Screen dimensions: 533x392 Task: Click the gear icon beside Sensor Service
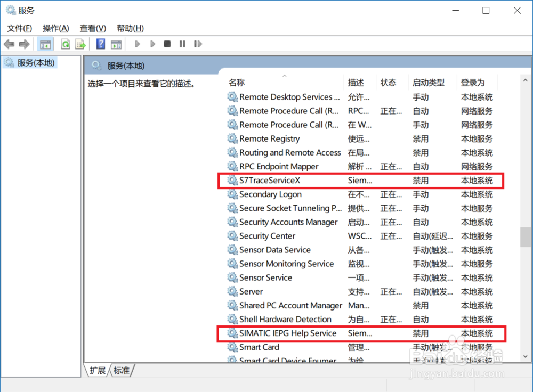tap(232, 278)
